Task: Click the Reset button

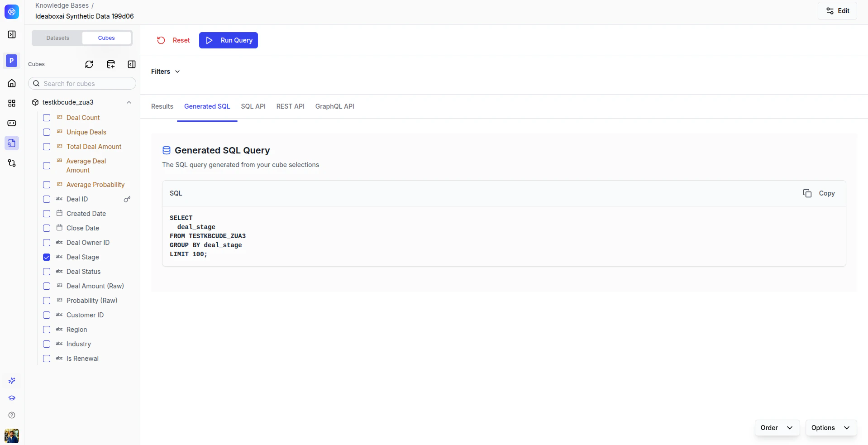Action: (x=173, y=40)
